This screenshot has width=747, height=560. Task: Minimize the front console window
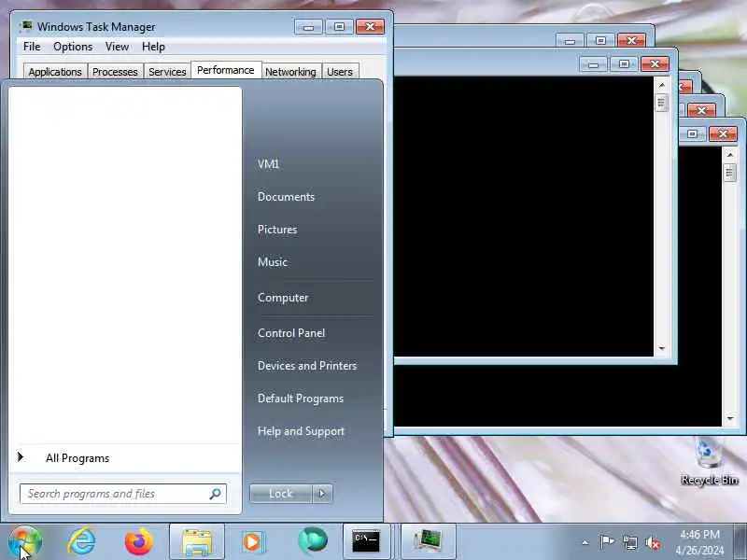tap(593, 63)
